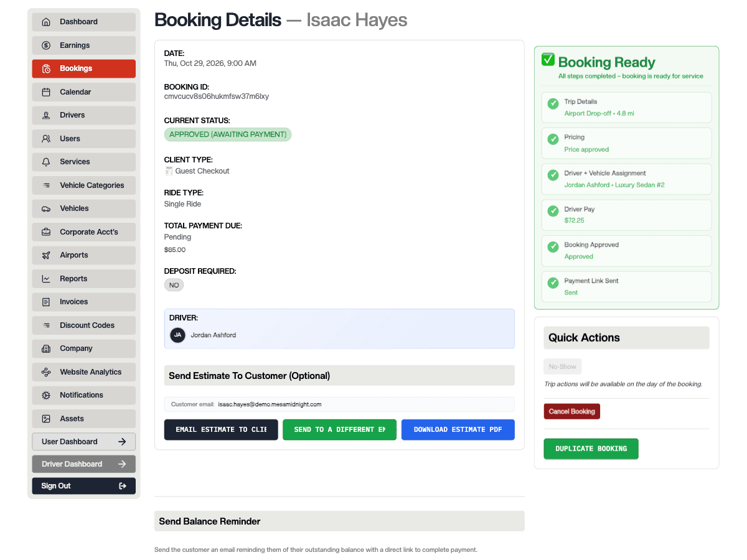This screenshot has width=747, height=560.
Task: Click Airport Drop-off • 4.8 mi text
Action: click(x=599, y=113)
